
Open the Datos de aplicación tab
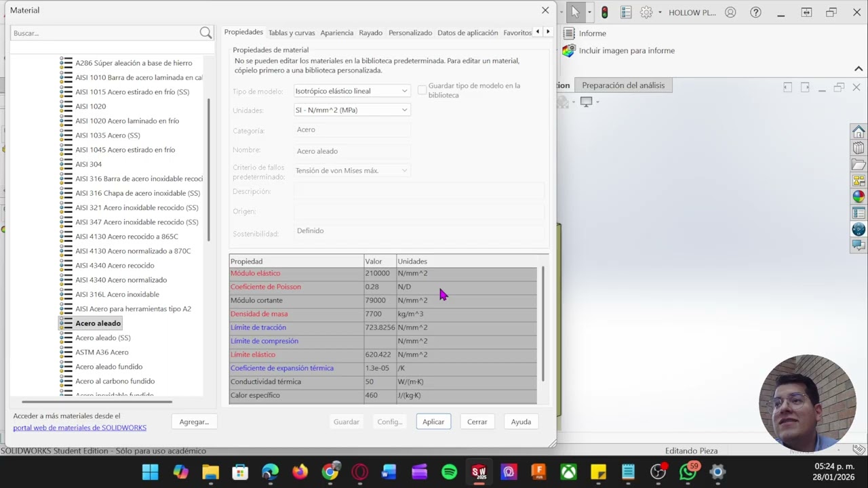pos(468,33)
